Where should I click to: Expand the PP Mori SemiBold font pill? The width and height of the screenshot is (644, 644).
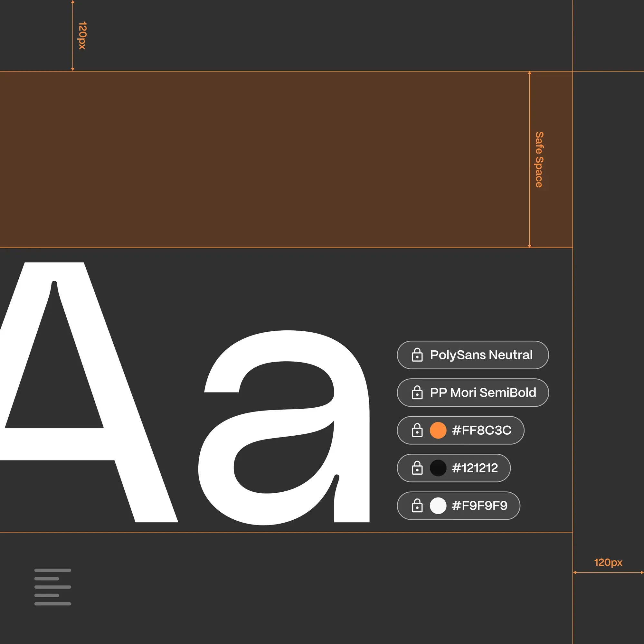473,393
